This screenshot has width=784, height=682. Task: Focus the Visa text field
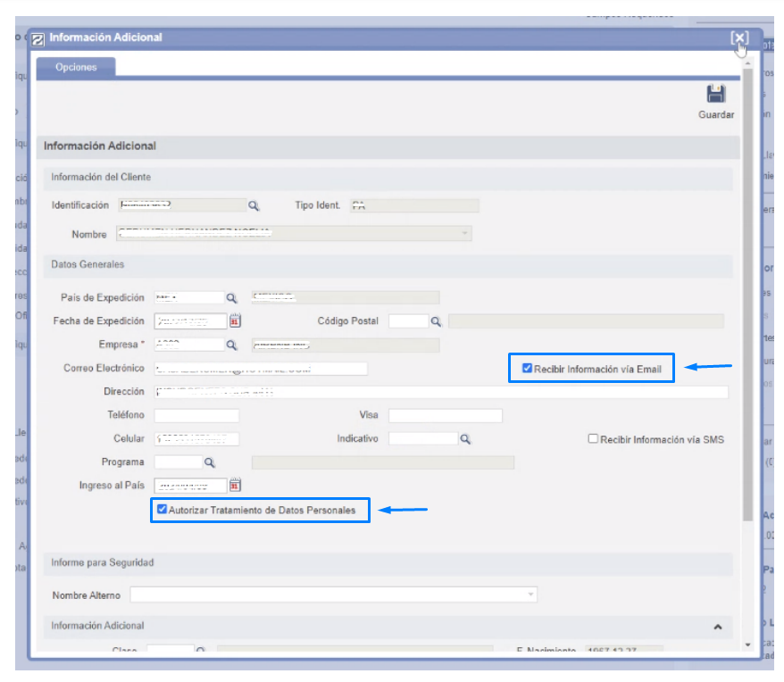[445, 416]
